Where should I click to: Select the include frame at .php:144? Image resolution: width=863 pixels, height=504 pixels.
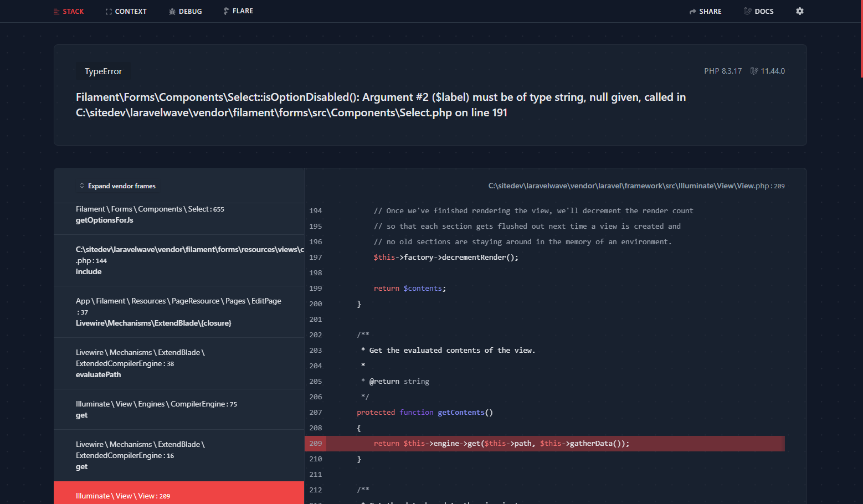(x=179, y=260)
